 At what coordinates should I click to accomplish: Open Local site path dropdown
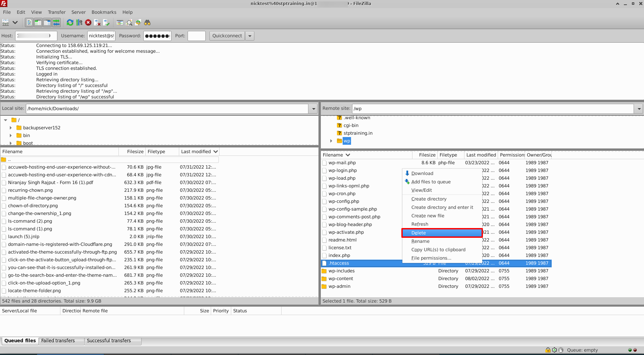click(x=313, y=109)
